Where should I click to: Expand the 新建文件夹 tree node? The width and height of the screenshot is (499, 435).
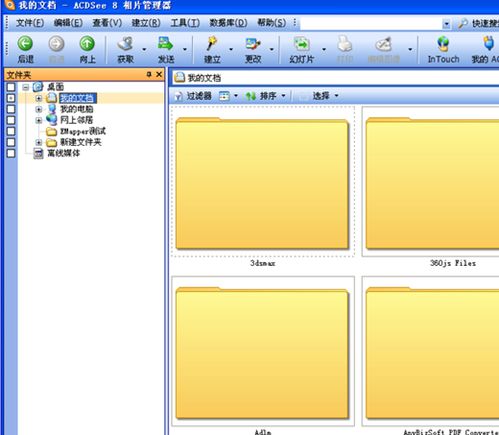pos(39,143)
